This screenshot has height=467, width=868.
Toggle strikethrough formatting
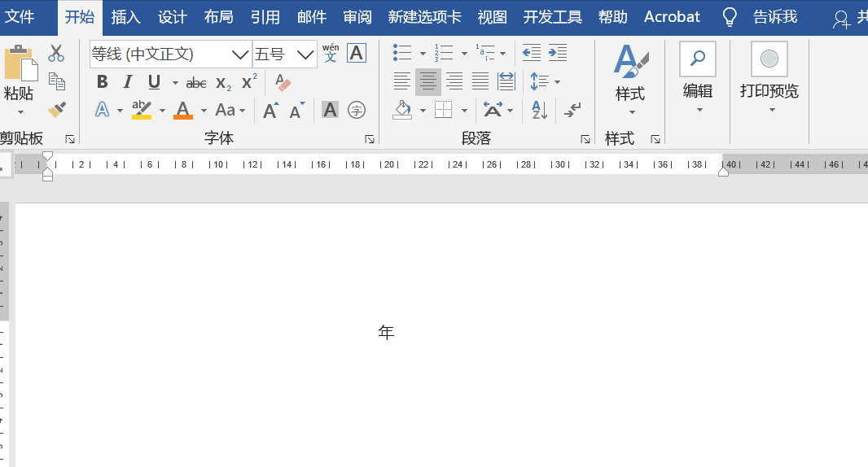point(196,83)
